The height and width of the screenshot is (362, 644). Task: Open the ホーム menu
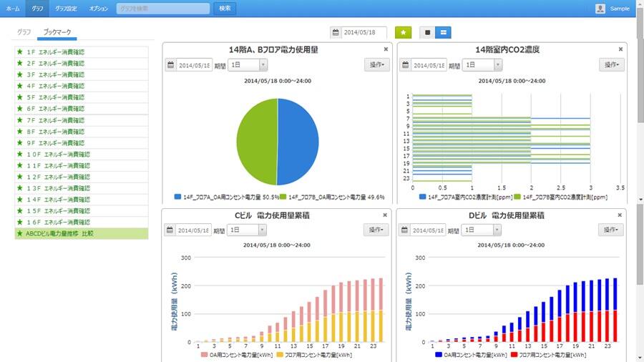[13, 8]
